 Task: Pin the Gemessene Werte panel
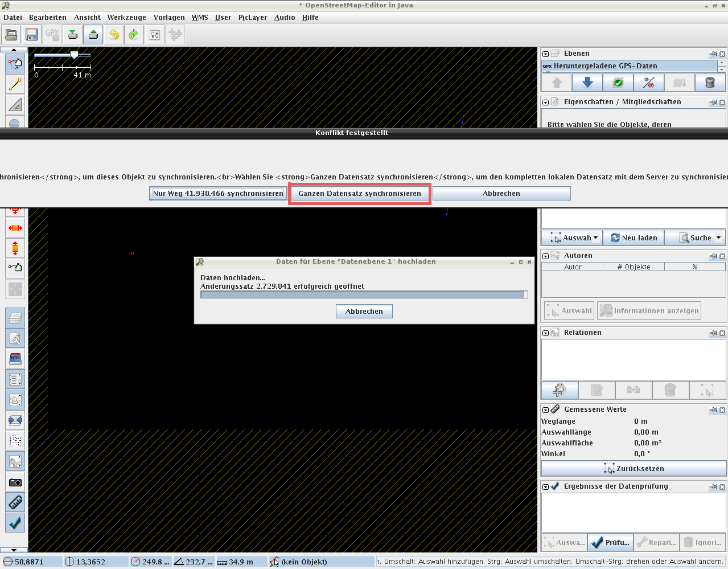pyautogui.click(x=713, y=410)
